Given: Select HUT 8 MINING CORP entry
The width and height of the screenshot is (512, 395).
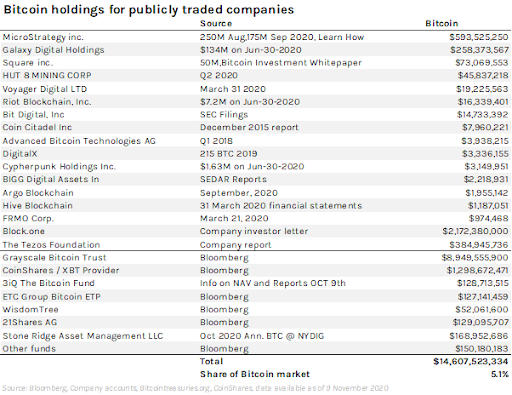Looking at the screenshot, I should [47, 75].
